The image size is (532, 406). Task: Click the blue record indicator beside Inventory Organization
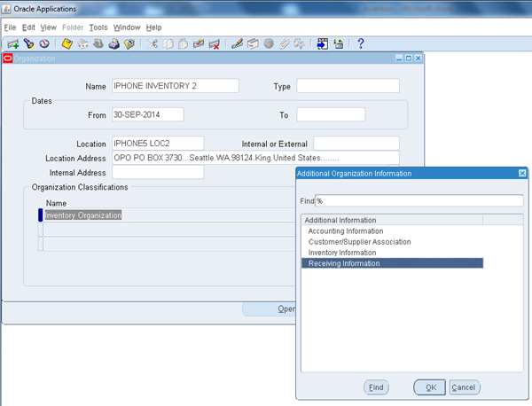pyautogui.click(x=41, y=215)
